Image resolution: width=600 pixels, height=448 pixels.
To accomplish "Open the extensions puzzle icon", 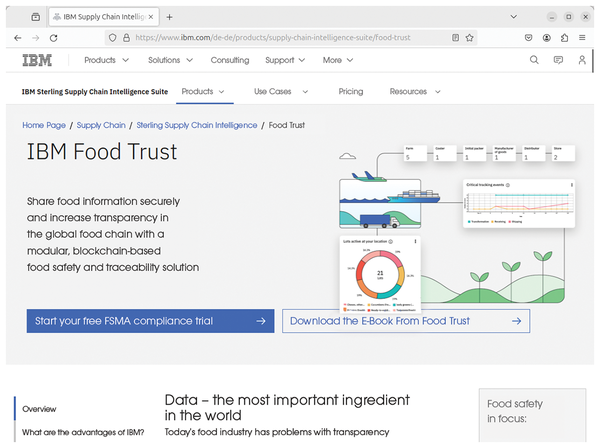I will (x=564, y=37).
